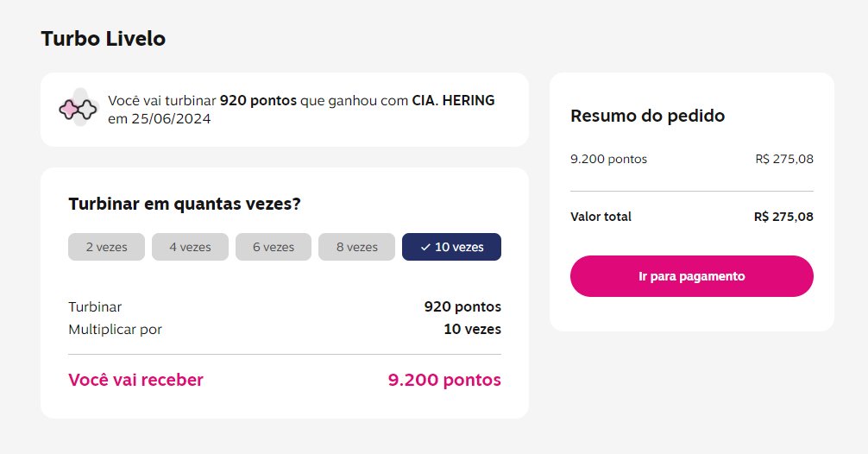Click the Resumo do pedido heading
Viewport: 868px width, 454px height.
coord(648,116)
